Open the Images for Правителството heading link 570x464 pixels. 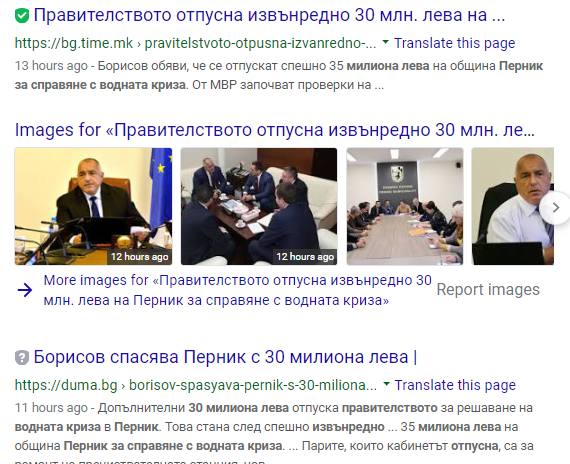point(275,130)
